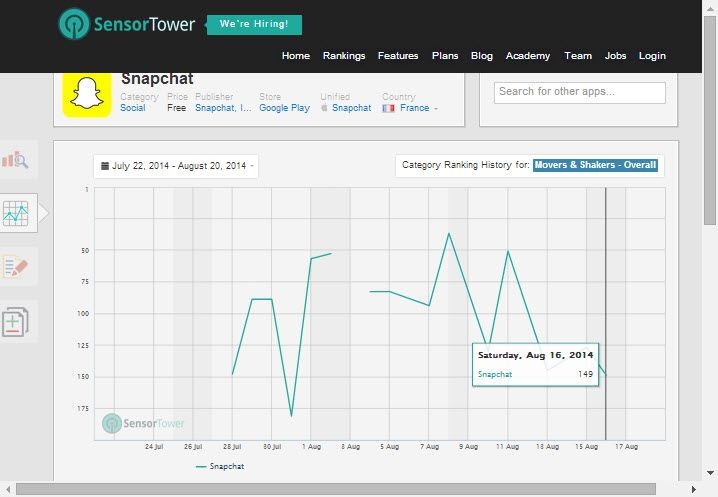This screenshot has height=497, width=718.
Task: Click the calendar icon in date range
Action: (x=104, y=166)
